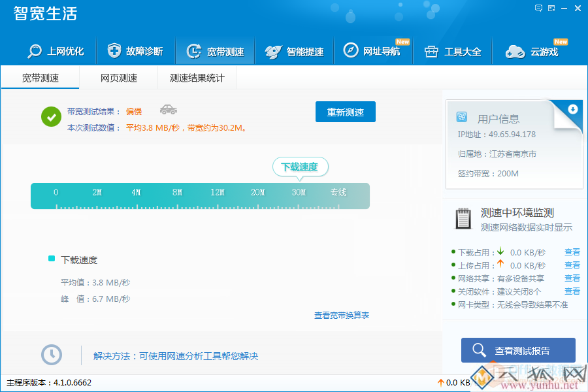The image size is (588, 392).
Task: Select the 宽带测速 sub-tab
Action: point(41,78)
